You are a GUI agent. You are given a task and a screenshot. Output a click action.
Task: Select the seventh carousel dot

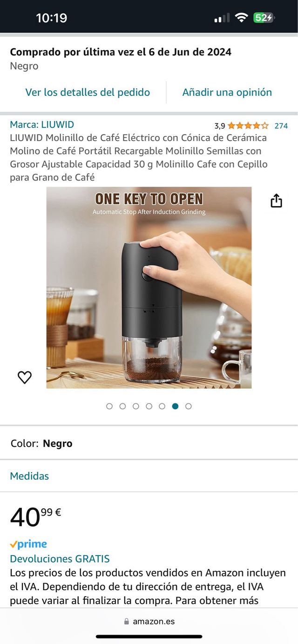click(x=189, y=406)
